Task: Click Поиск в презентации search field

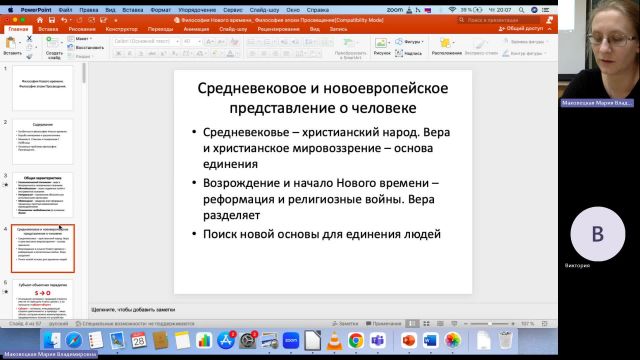Action: pyautogui.click(x=498, y=20)
